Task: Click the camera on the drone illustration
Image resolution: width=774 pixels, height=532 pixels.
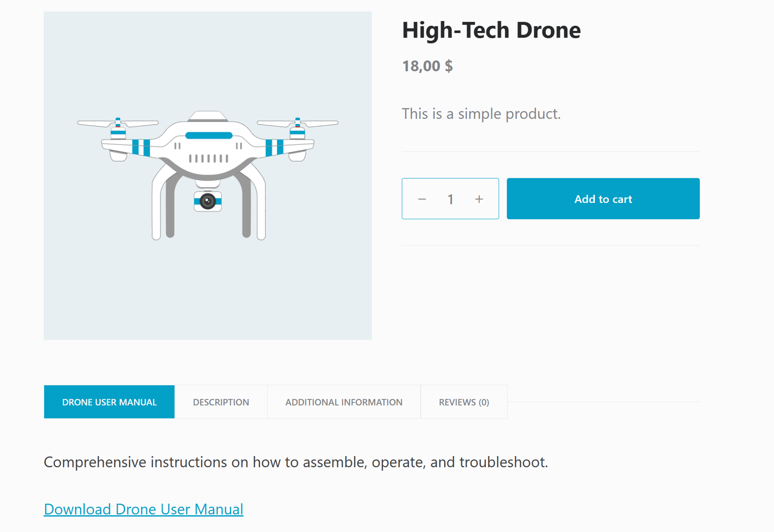Action: 207,201
